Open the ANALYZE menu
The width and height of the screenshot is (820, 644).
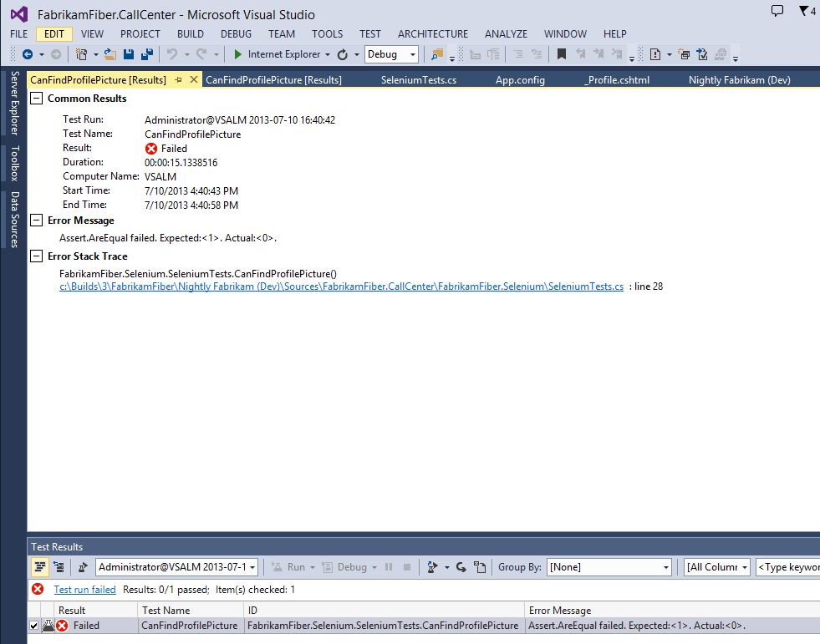tap(507, 34)
